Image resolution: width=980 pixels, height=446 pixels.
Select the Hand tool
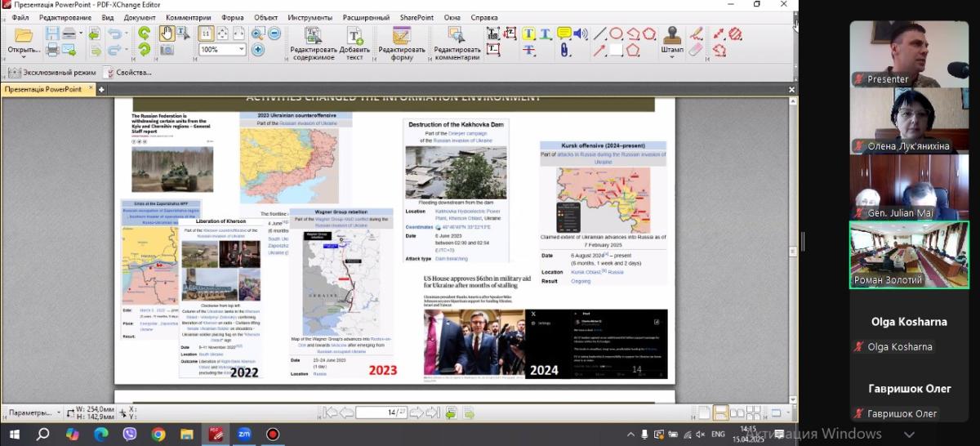166,33
